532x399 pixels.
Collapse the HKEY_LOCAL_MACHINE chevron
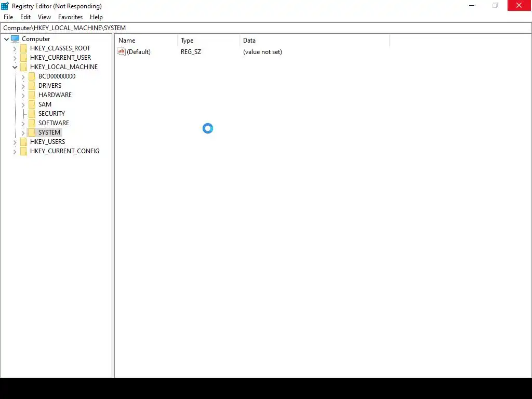(x=15, y=67)
